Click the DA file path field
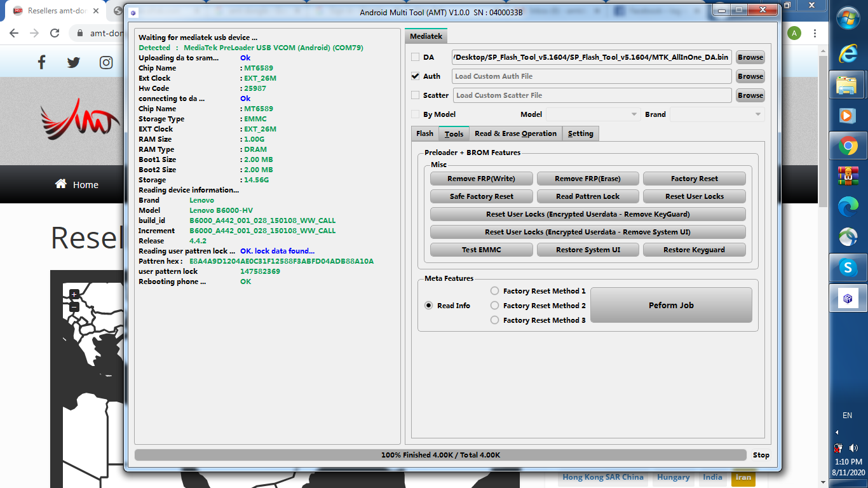The image size is (868, 488). [592, 57]
